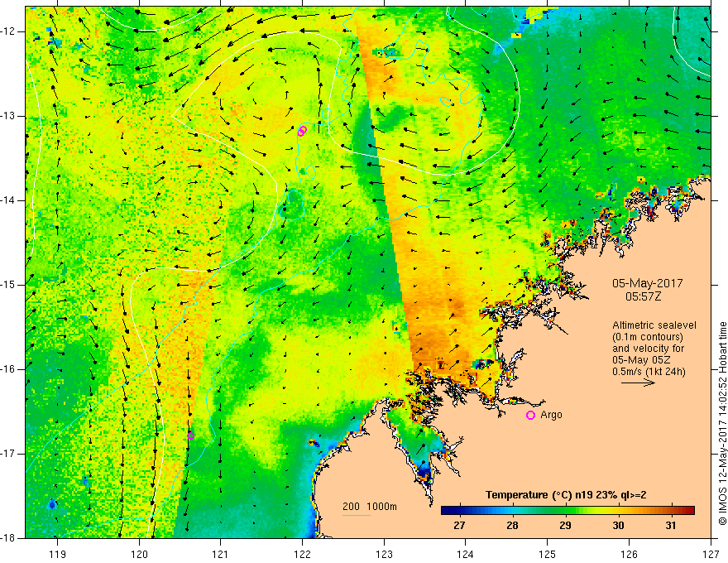Click the "05:57Z" time label

pyautogui.click(x=643, y=296)
